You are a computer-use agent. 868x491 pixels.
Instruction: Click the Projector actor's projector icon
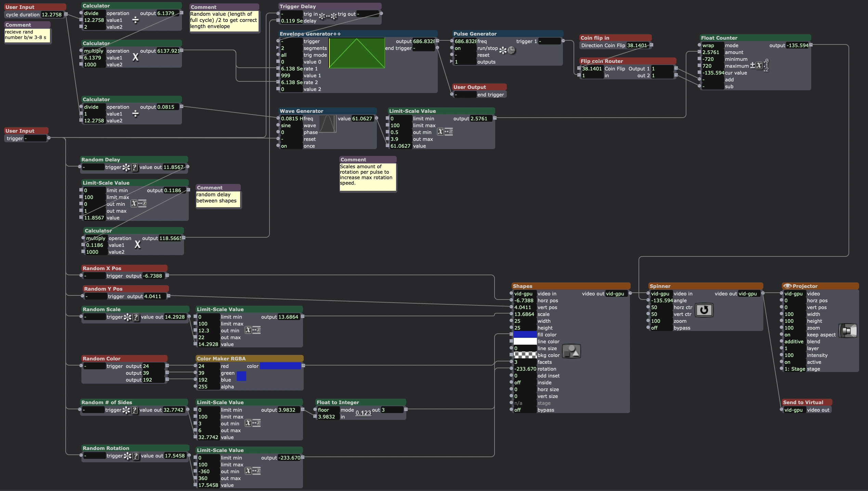[x=848, y=331]
